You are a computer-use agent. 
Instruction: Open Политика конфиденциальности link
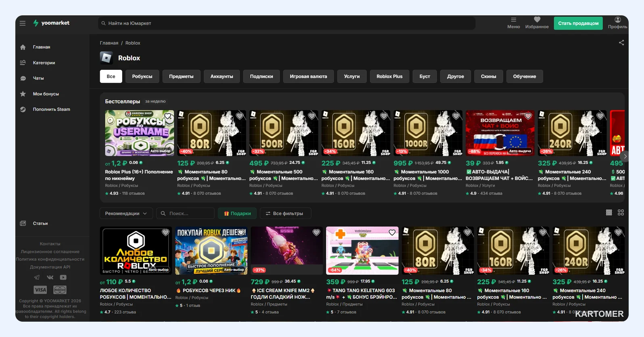click(x=50, y=260)
